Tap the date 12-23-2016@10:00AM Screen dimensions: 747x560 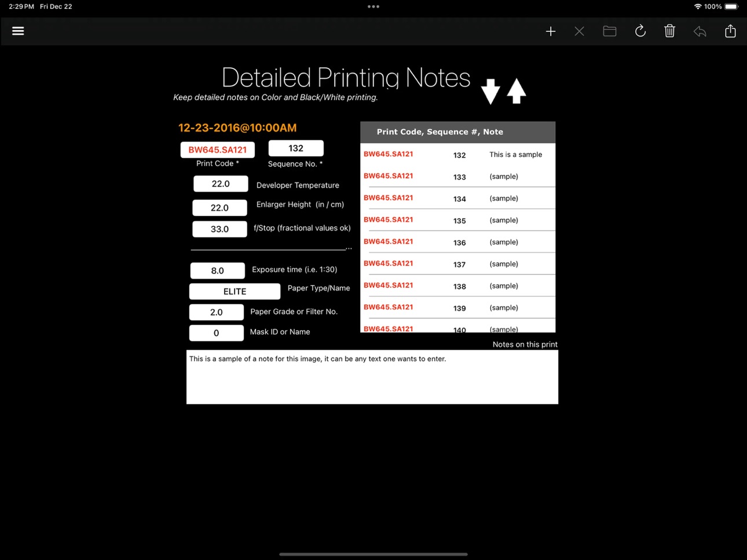click(x=237, y=128)
